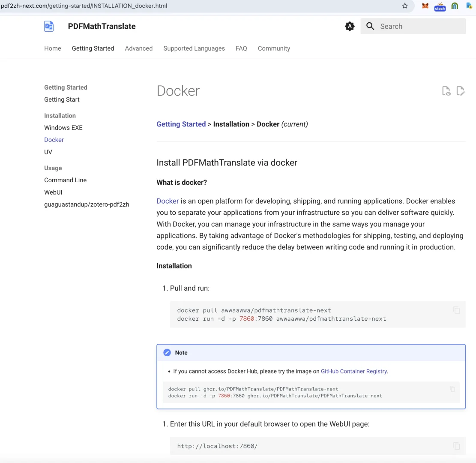
Task: Select Docker in the sidebar
Action: tap(54, 140)
